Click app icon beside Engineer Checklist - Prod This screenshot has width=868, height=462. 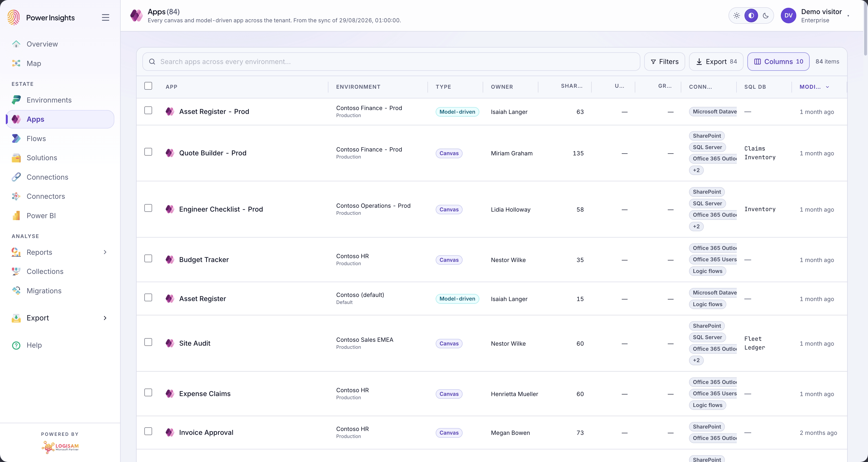(x=170, y=209)
